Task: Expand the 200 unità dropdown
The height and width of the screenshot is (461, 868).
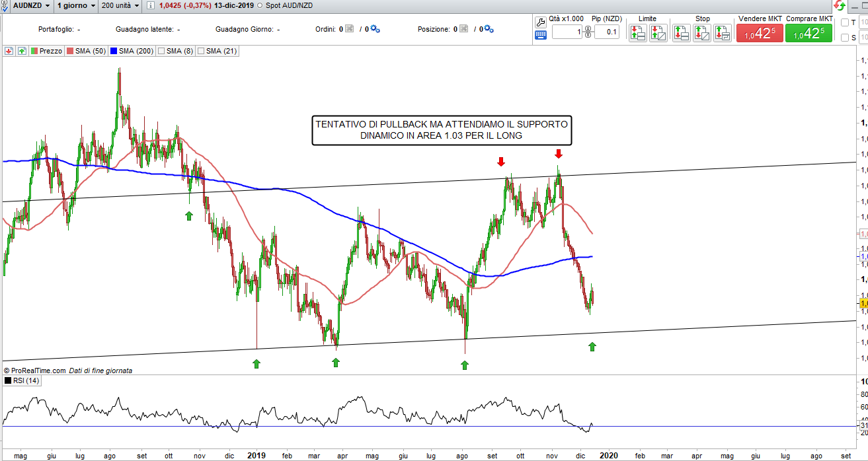Action: pyautogui.click(x=122, y=6)
